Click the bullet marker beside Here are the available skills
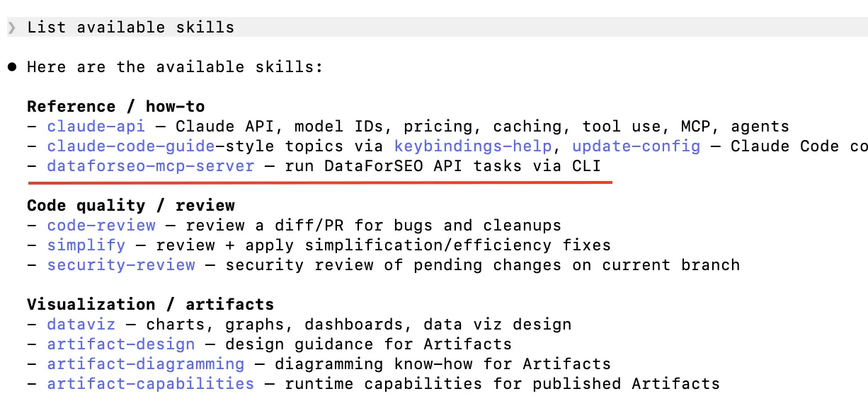Screen dimensions: 868x413 [11, 67]
